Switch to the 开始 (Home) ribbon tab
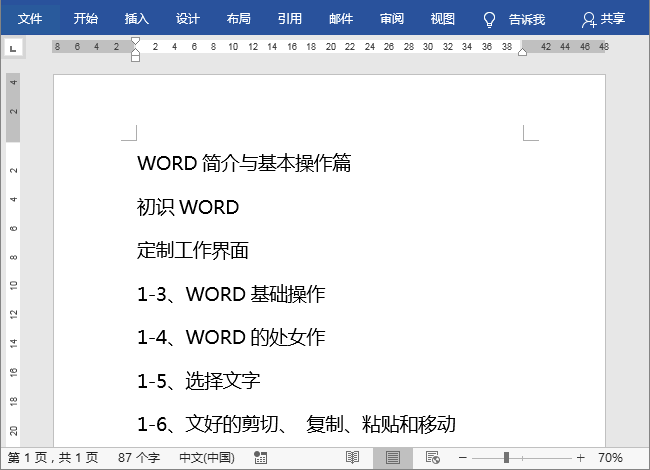The height and width of the screenshot is (470, 650). point(86,19)
